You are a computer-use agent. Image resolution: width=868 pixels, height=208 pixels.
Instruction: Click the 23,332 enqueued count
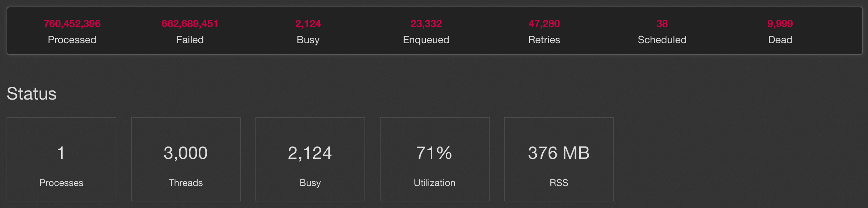point(426,24)
